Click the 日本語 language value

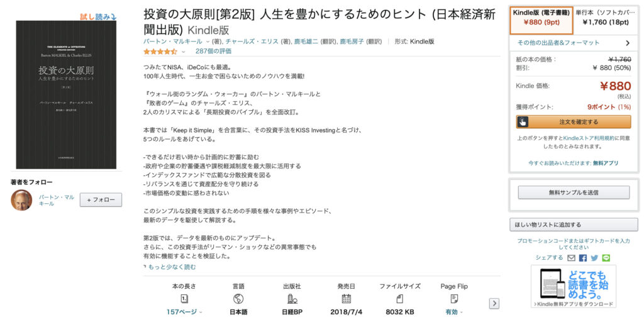238,312
